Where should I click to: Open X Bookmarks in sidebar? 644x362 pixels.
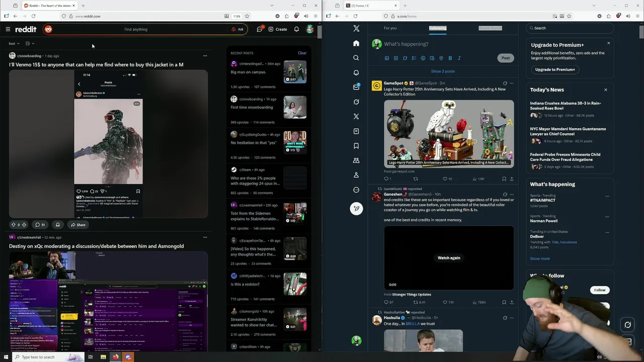(356, 146)
